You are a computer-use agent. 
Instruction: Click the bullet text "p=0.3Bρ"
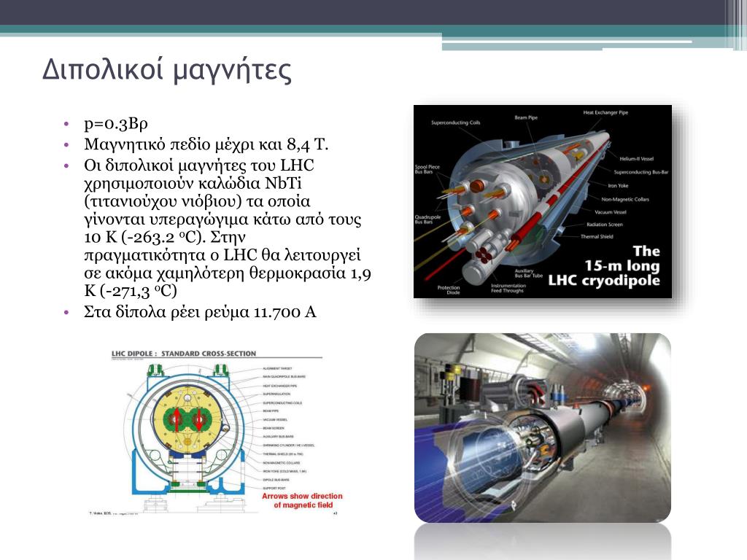pos(116,123)
